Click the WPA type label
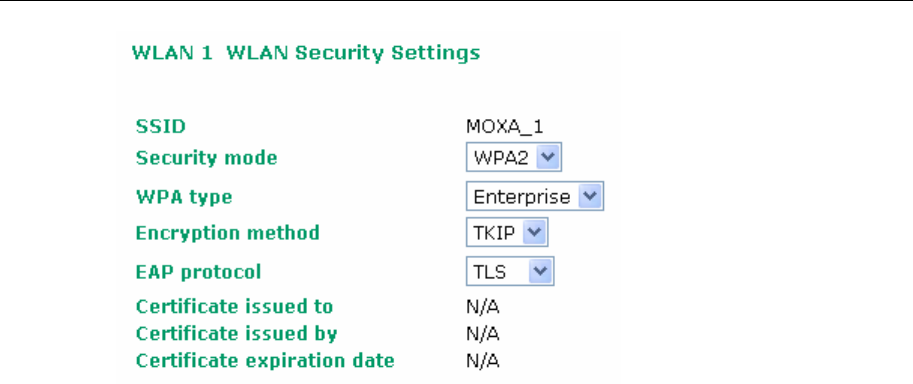Image resolution: width=913 pixels, height=384 pixels. (x=184, y=197)
